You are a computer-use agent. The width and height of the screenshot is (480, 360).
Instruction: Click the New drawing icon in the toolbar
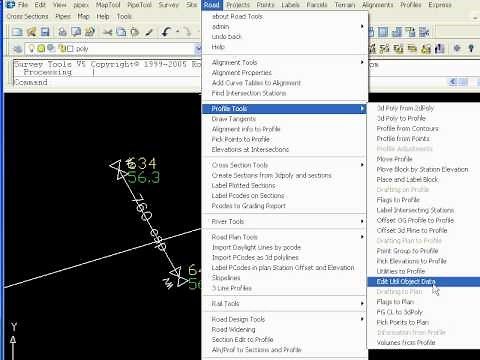(17, 32)
